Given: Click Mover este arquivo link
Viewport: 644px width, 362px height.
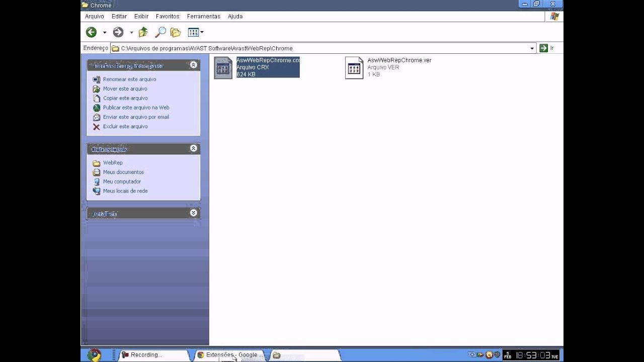Looking at the screenshot, I should (x=125, y=89).
